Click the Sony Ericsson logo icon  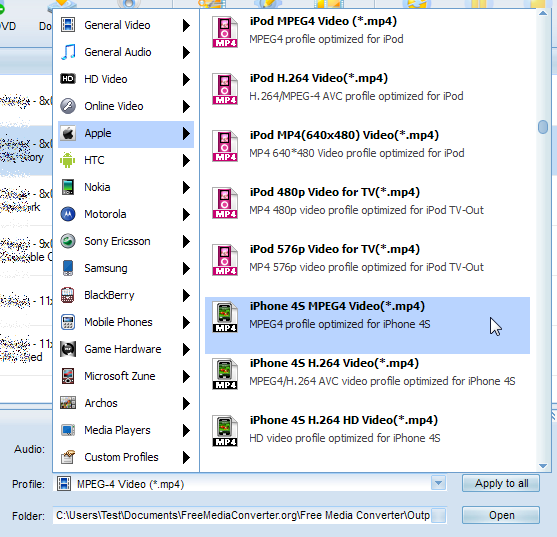68,241
